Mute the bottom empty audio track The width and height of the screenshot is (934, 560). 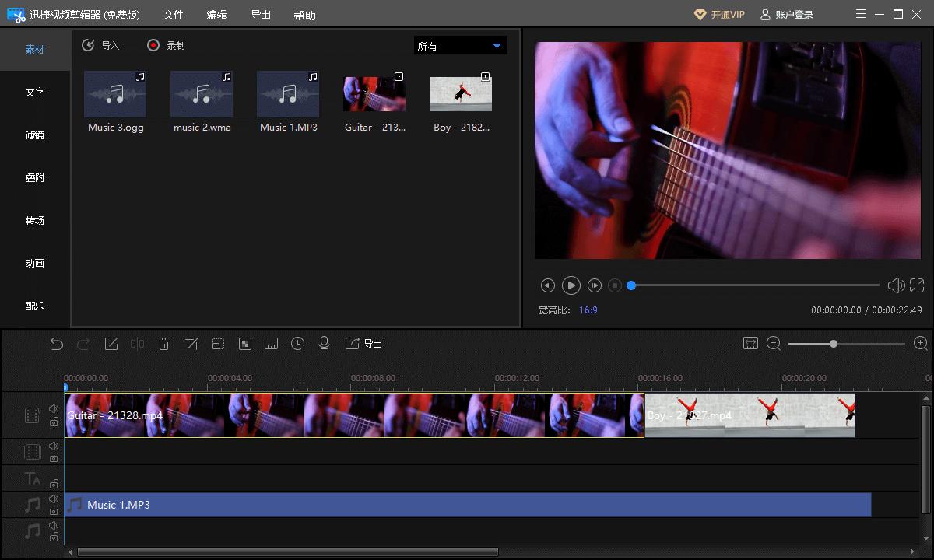coord(54,526)
